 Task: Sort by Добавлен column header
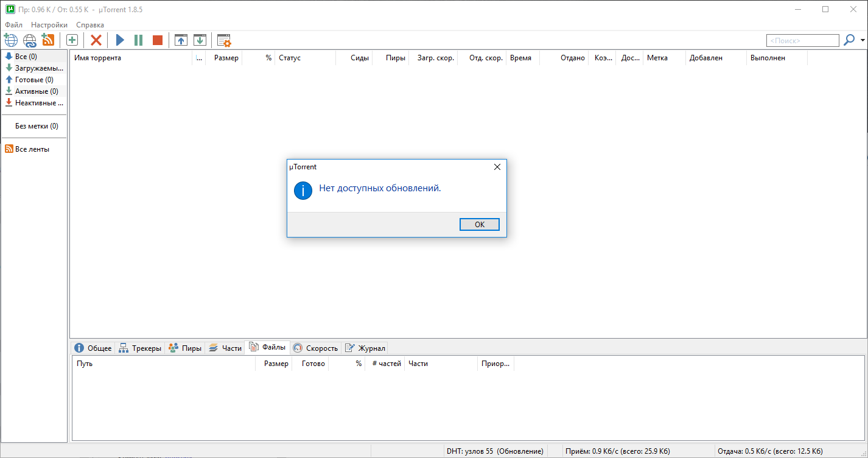click(x=716, y=58)
